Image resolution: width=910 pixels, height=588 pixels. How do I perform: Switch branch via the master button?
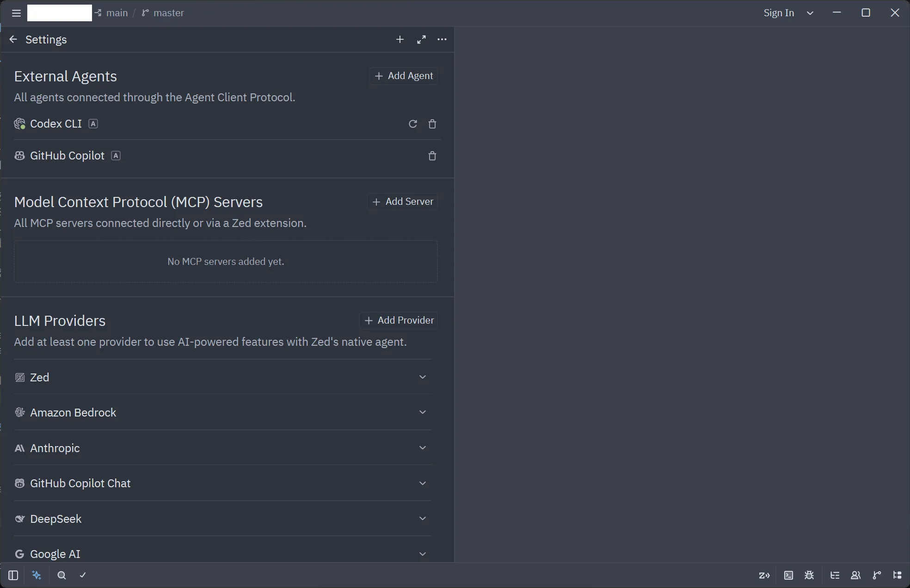point(163,13)
